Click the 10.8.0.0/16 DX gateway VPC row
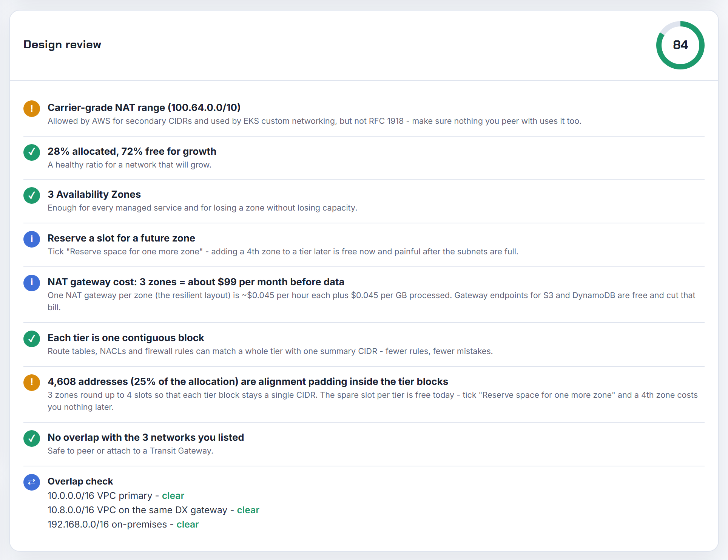The height and width of the screenshot is (560, 728). (x=154, y=510)
